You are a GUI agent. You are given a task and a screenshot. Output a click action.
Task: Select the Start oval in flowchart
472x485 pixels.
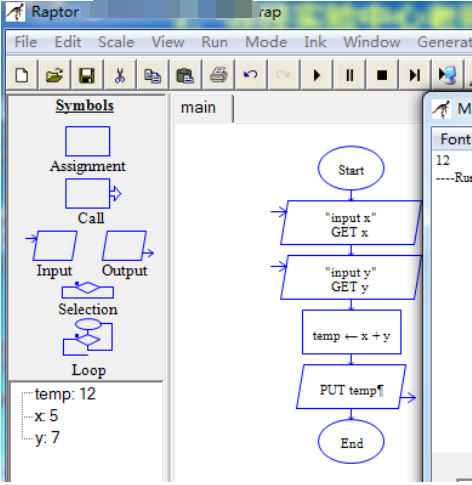click(351, 169)
